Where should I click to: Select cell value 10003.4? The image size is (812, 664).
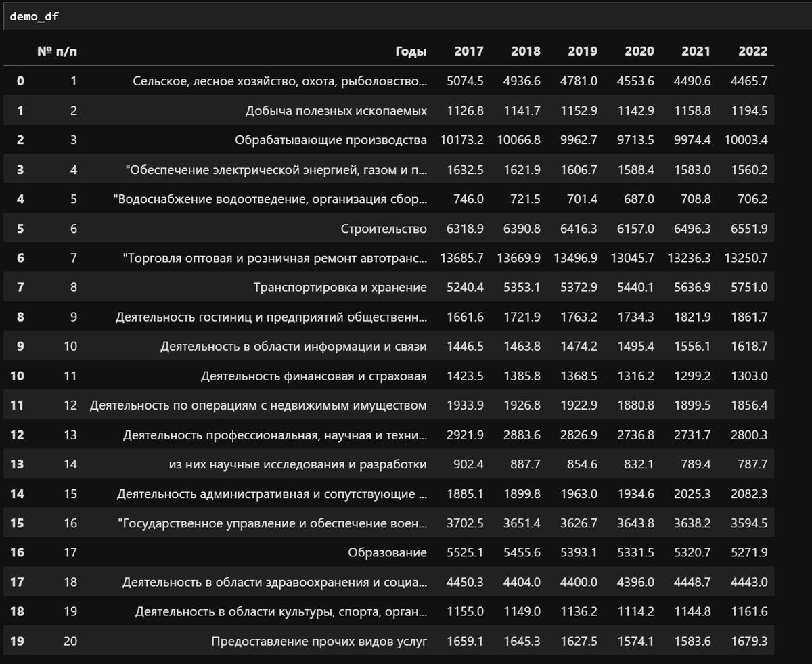coord(746,140)
